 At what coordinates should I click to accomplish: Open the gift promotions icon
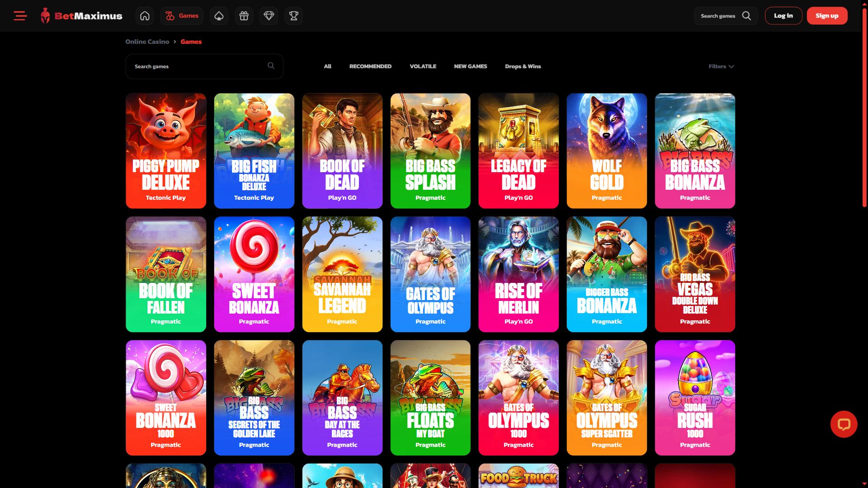click(244, 16)
